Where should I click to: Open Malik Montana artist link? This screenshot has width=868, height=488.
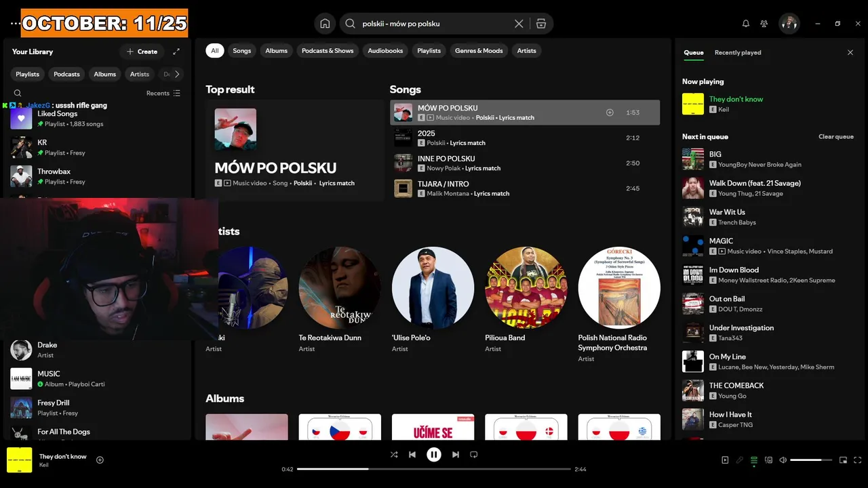(448, 194)
